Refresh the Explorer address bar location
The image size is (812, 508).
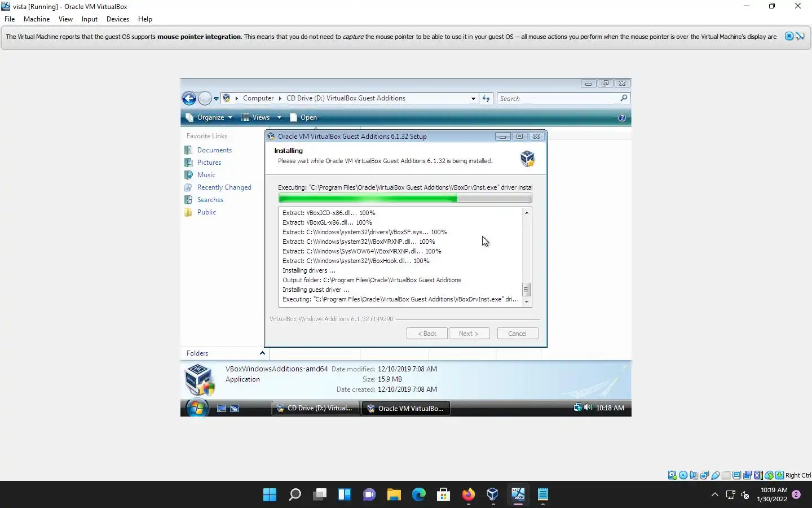(486, 98)
